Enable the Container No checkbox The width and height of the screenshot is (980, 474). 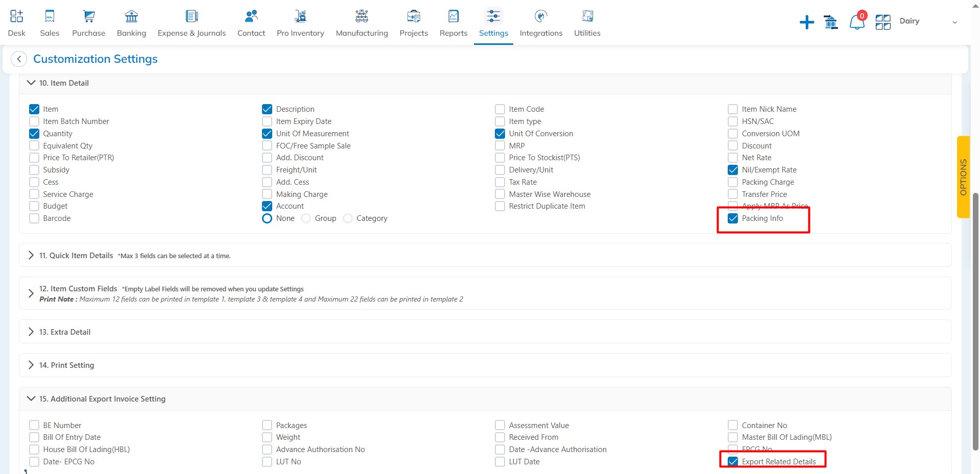(733, 426)
